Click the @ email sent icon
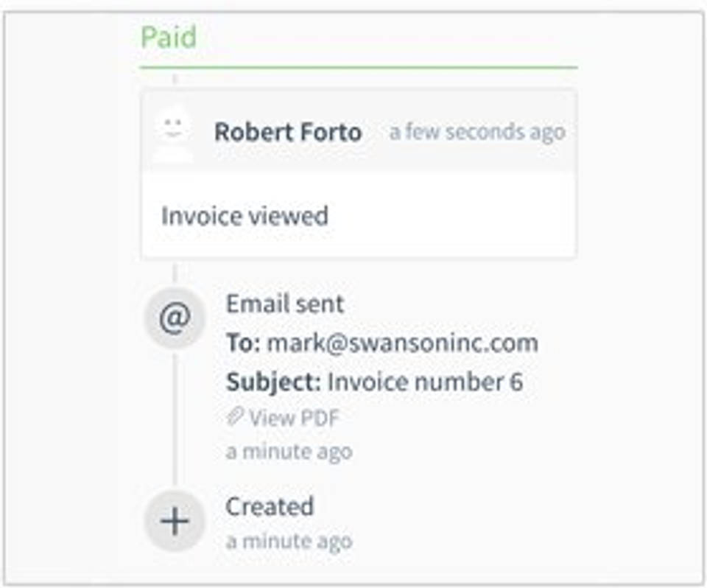 click(x=175, y=318)
